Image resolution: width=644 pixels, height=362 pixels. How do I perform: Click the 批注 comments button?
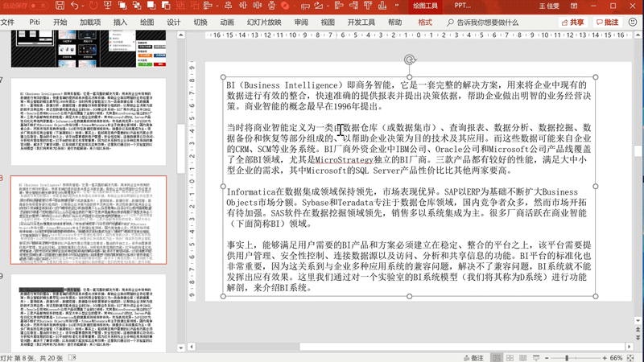(608, 23)
